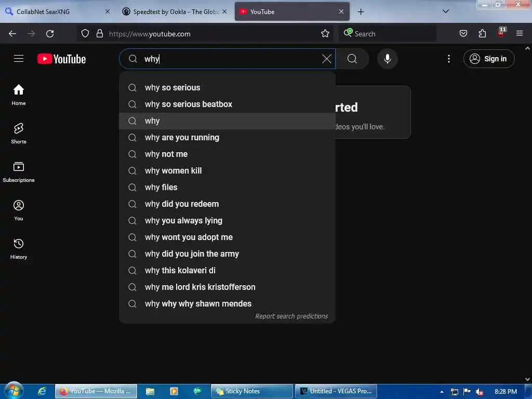Open History from the sidebar

pos(19,249)
